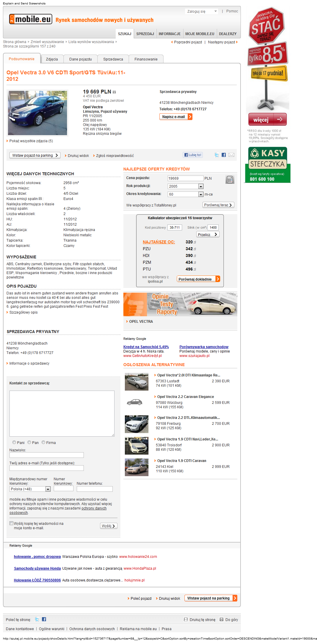Open the Polska (+48) country code dropdown

[x=30, y=489]
